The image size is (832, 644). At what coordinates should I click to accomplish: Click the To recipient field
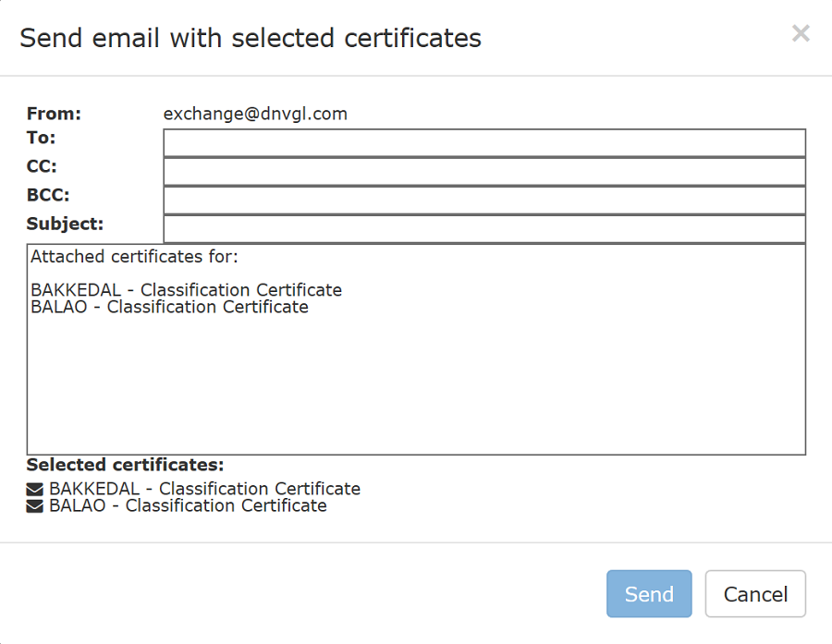click(x=483, y=141)
